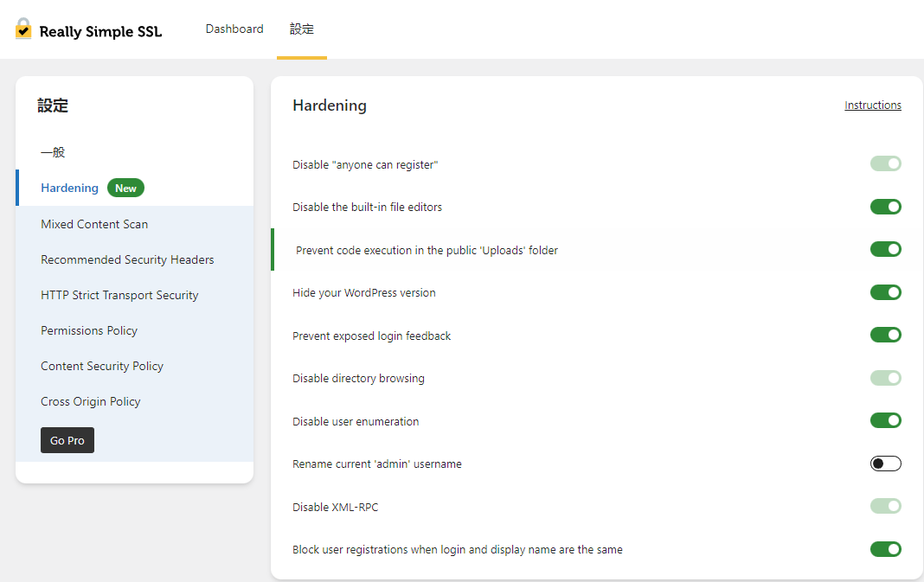The width and height of the screenshot is (924, 582).
Task: Toggle Prevent code execution in Uploads folder
Action: pyautogui.click(x=885, y=250)
